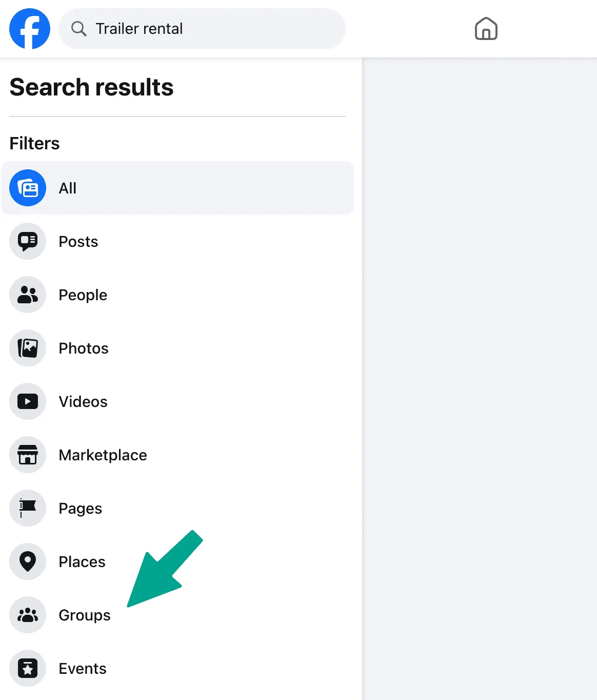Screen dimensions: 597x700
Task: Click the Events star-calendar icon
Action: (x=28, y=669)
